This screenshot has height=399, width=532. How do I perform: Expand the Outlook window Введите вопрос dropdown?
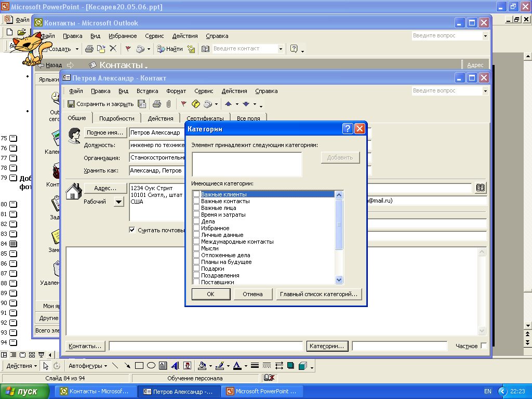click(485, 36)
